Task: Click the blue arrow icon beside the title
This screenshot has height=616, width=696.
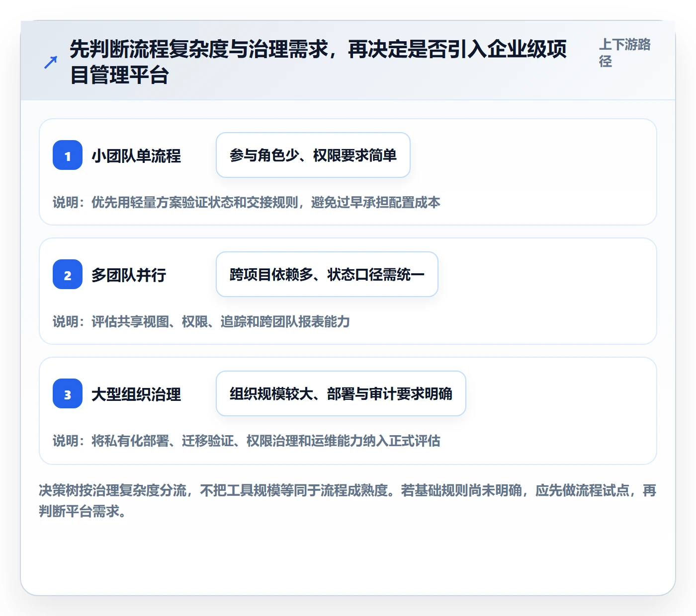Action: click(x=51, y=63)
